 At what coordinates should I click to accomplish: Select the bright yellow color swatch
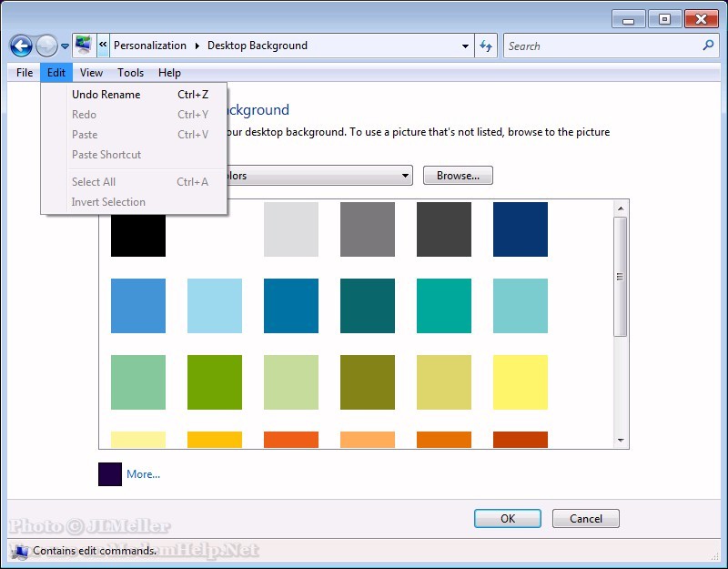[521, 382]
